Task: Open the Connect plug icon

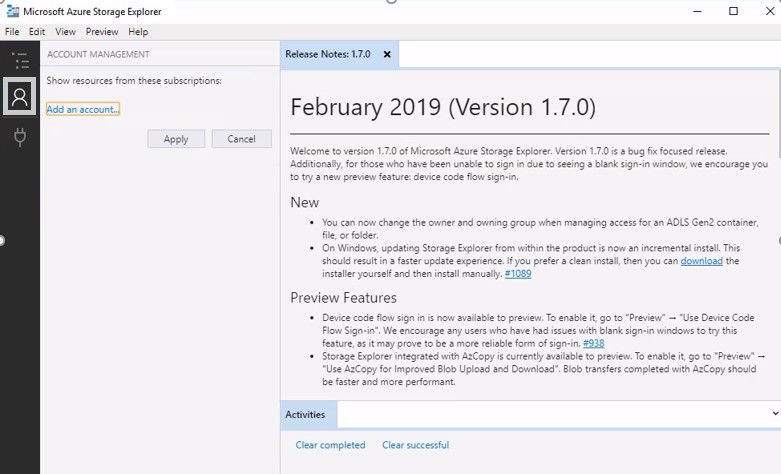Action: click(x=20, y=137)
